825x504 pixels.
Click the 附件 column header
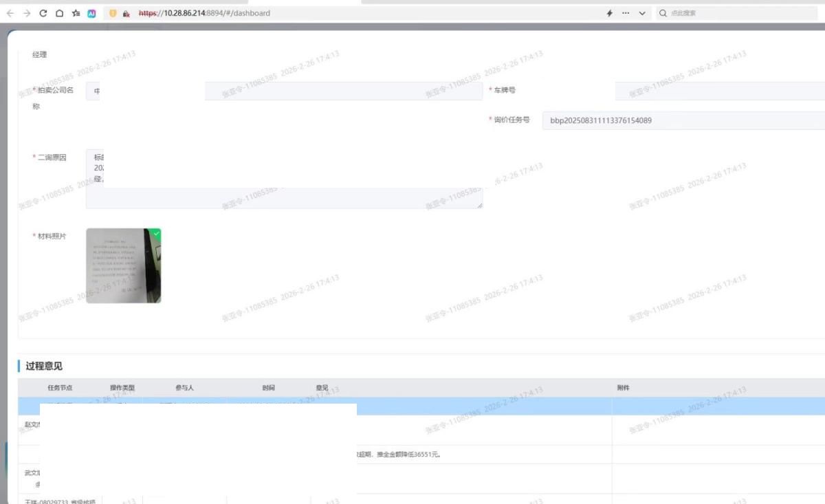(x=623, y=388)
